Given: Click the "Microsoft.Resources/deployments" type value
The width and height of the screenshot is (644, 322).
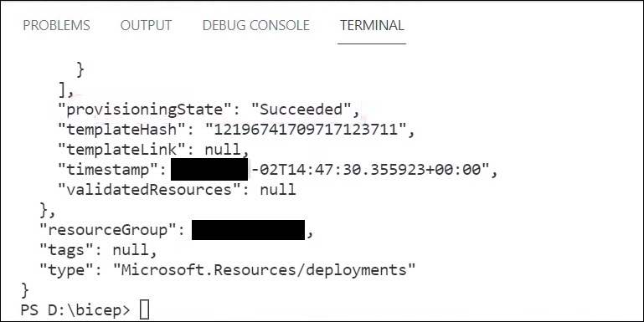Looking at the screenshot, I should (264, 270).
